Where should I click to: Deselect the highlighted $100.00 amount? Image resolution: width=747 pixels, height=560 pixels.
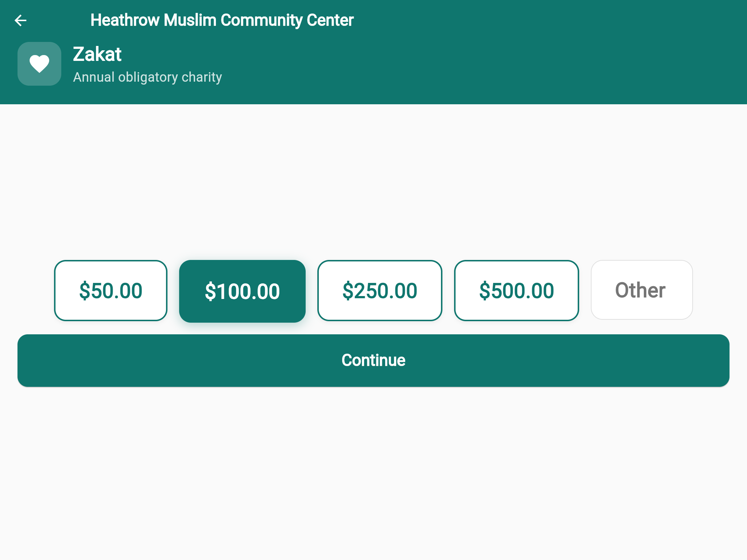coord(243,291)
